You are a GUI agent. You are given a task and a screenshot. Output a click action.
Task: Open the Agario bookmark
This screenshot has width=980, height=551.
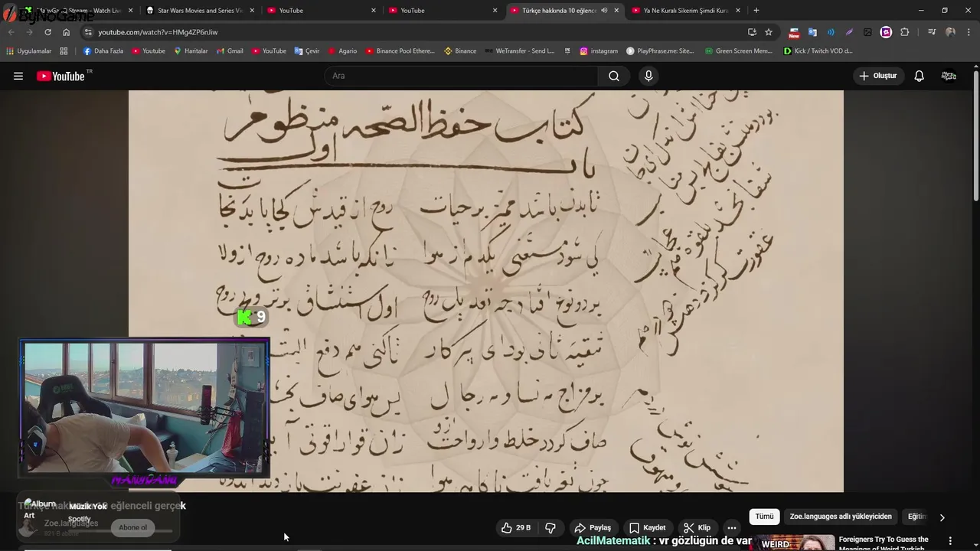pyautogui.click(x=342, y=51)
